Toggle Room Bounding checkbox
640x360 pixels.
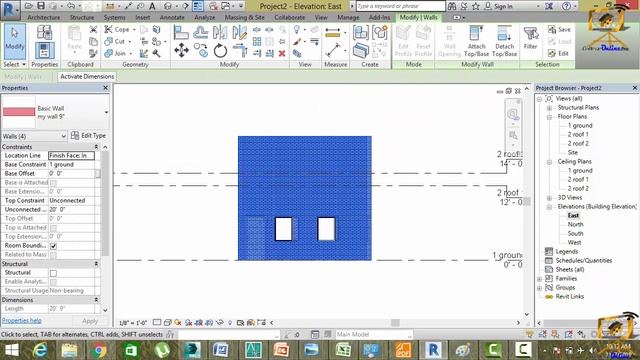pyautogui.click(x=53, y=246)
